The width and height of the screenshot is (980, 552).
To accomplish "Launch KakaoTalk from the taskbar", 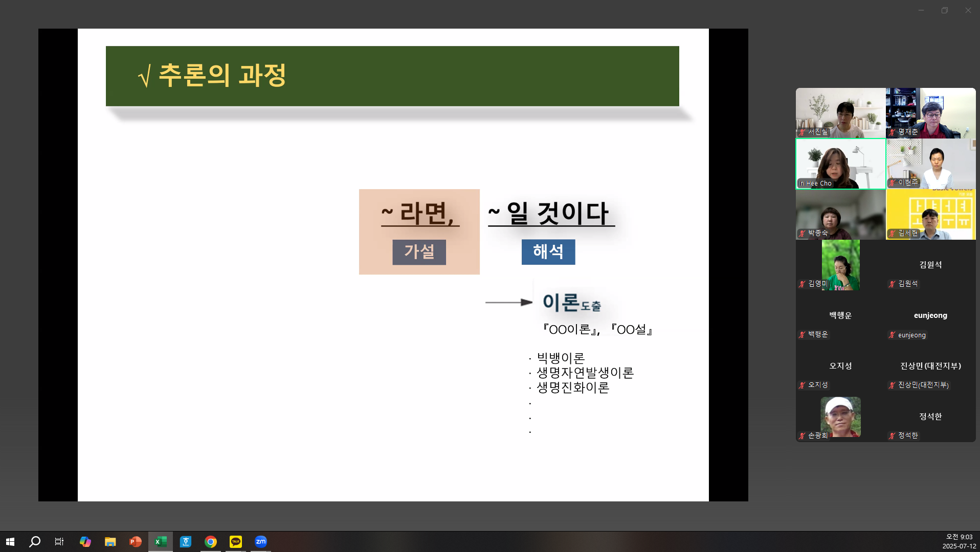I will 235,541.
